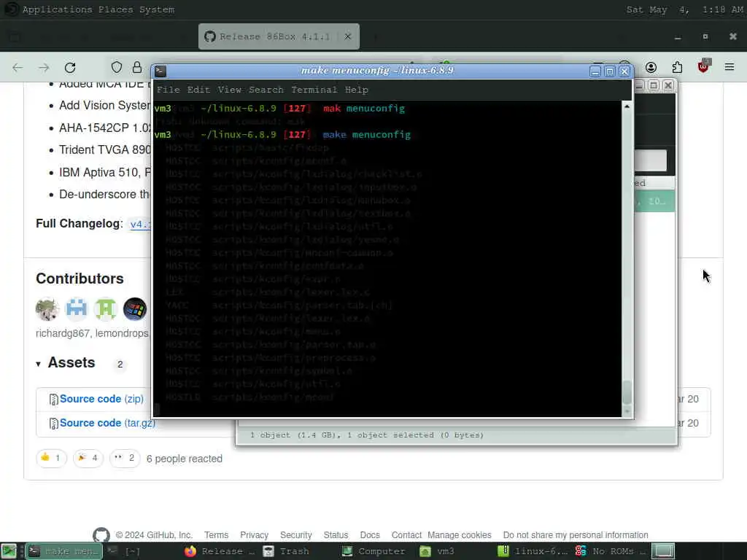Image resolution: width=747 pixels, height=560 pixels.
Task: Click richardg867 contributor name
Action: tap(63, 333)
